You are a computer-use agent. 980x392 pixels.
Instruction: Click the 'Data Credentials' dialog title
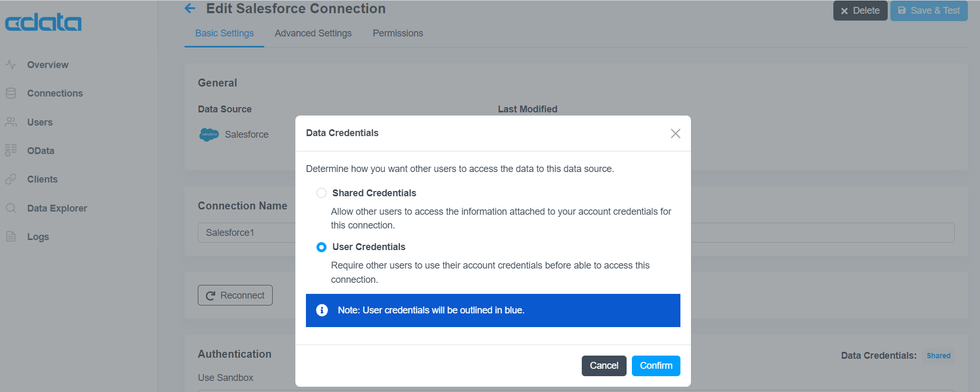[x=342, y=133]
